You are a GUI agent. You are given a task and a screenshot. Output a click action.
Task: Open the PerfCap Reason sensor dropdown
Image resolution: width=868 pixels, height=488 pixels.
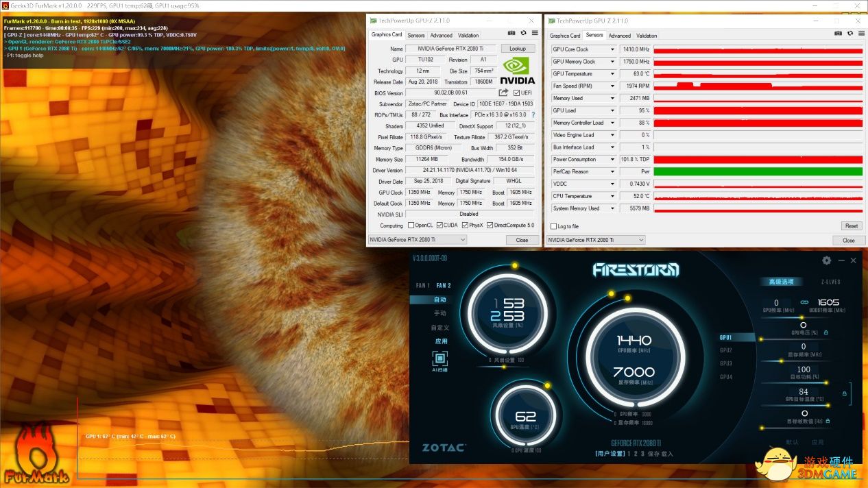tap(612, 171)
